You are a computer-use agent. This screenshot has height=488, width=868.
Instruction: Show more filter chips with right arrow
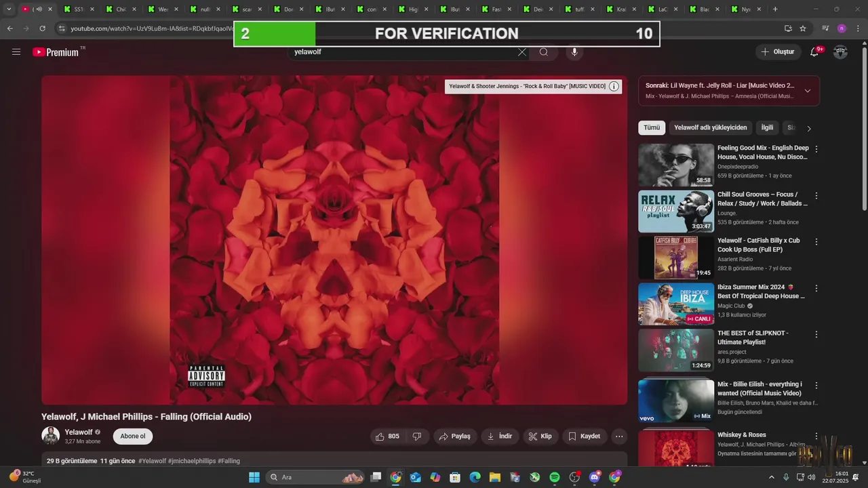click(808, 128)
